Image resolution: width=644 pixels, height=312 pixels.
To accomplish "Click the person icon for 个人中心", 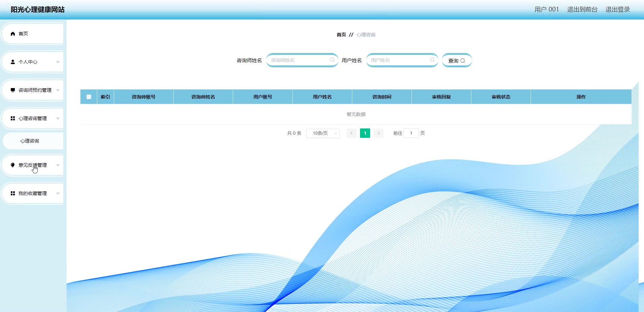I will [13, 62].
